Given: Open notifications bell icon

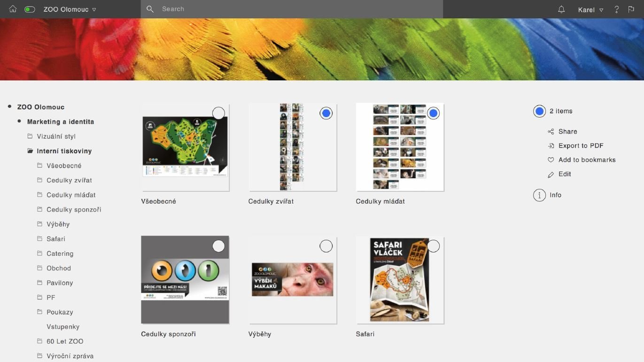Looking at the screenshot, I should 561,9.
